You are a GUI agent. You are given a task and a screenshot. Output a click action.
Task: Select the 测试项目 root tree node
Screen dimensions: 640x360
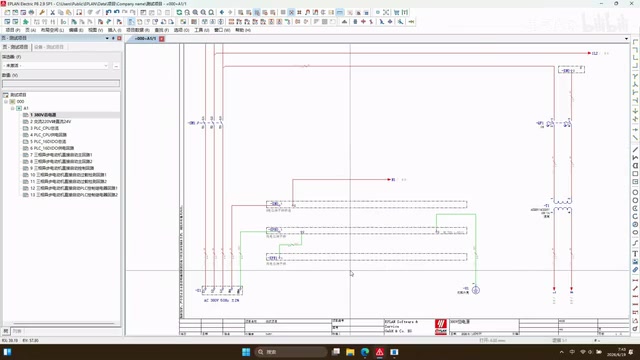pos(18,95)
